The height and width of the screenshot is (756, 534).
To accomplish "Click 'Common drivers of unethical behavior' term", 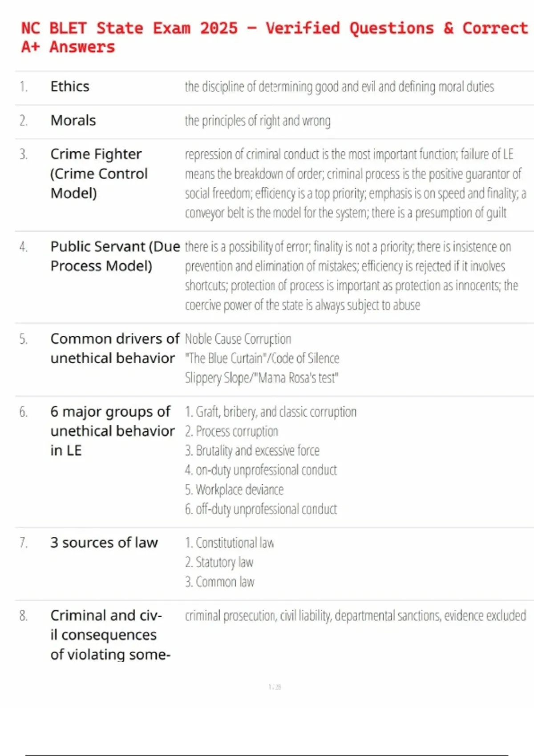I will (115, 348).
